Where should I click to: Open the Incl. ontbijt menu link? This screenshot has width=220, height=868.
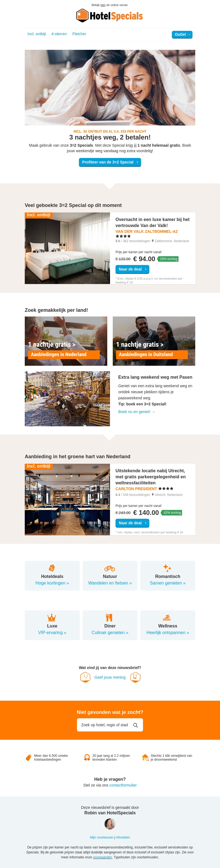point(37,34)
